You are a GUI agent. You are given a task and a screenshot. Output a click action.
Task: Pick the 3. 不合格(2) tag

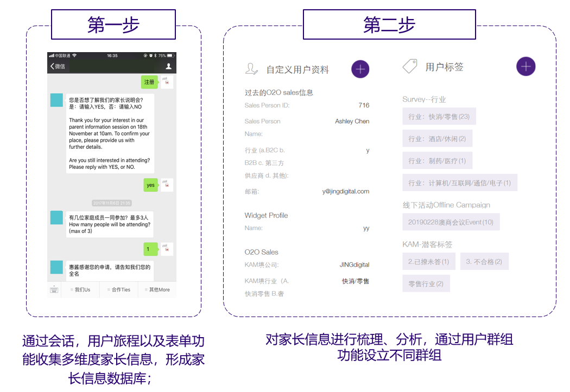(484, 261)
